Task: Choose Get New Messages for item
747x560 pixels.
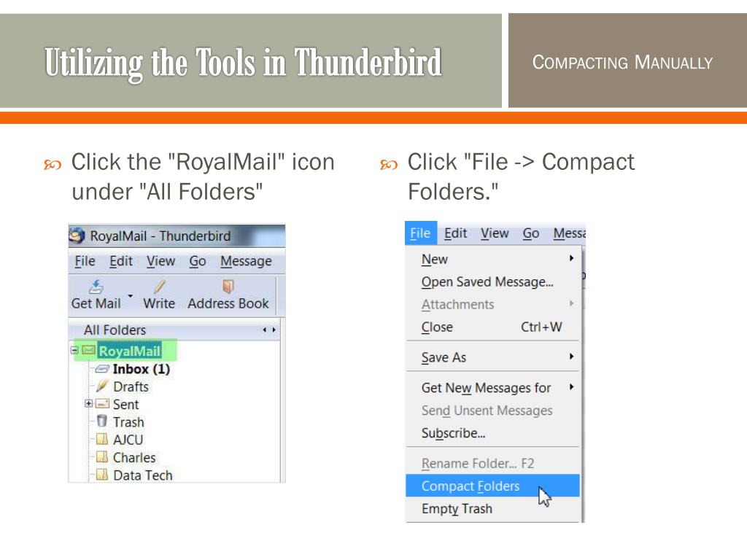Action: [x=492, y=388]
